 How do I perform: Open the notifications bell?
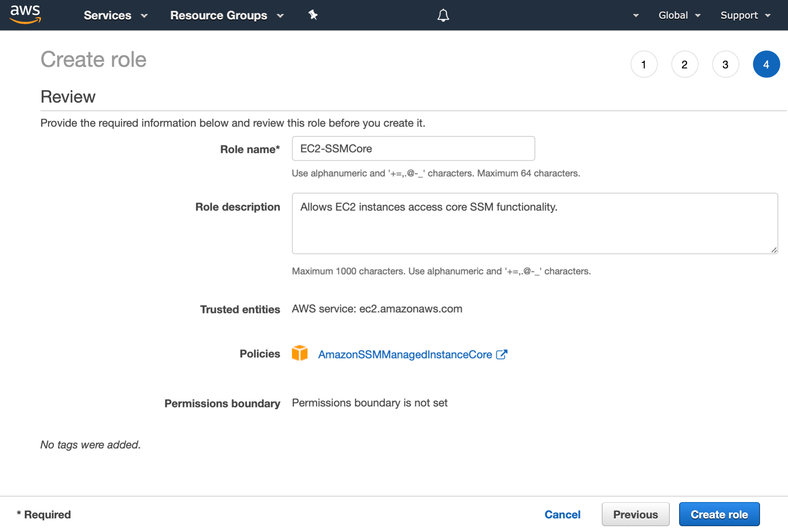tap(443, 15)
